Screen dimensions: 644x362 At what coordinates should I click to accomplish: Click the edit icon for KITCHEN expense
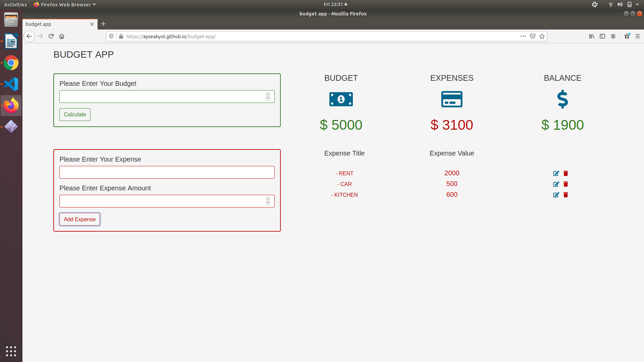pos(556,194)
